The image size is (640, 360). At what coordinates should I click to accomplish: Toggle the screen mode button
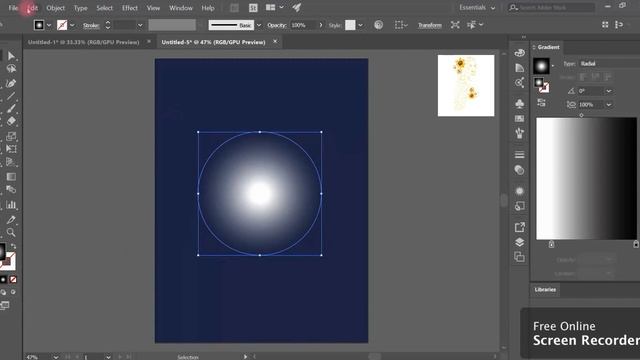(x=5, y=305)
